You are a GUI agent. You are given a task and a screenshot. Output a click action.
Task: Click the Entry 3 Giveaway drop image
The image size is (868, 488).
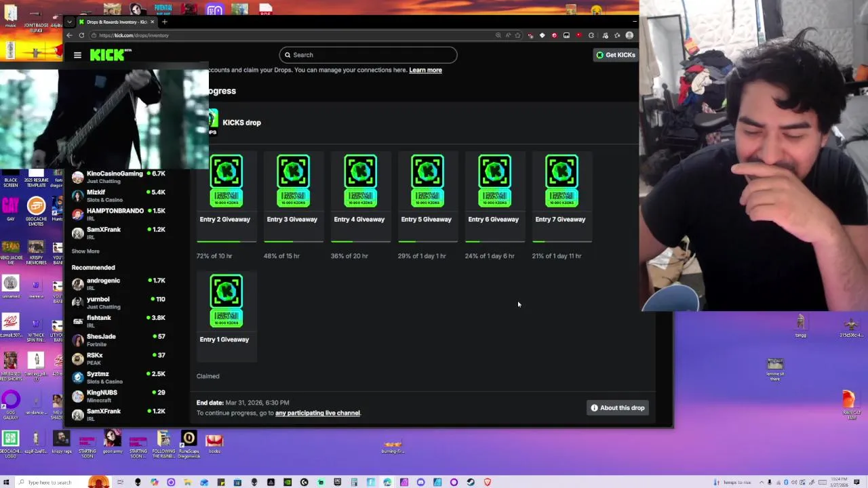tap(293, 181)
